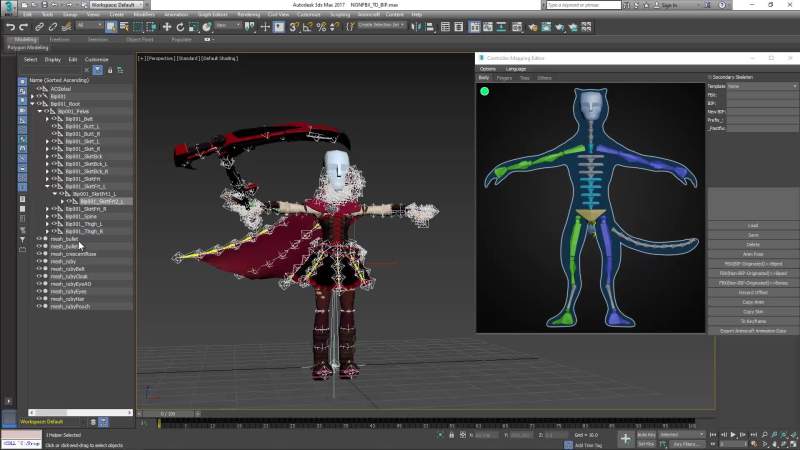
Task: Open the Template dropdown in Mapping Editor
Action: pos(762,86)
